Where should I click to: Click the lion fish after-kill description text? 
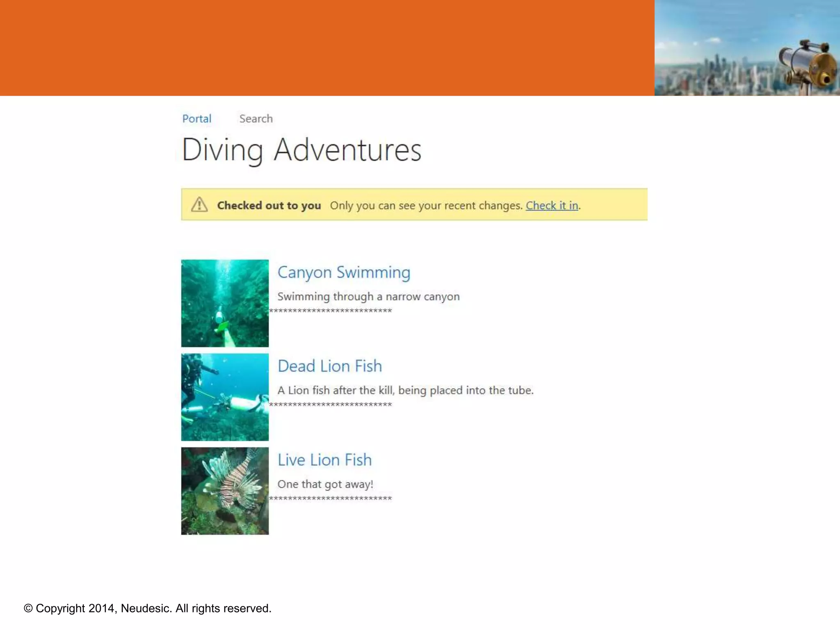pyautogui.click(x=405, y=390)
